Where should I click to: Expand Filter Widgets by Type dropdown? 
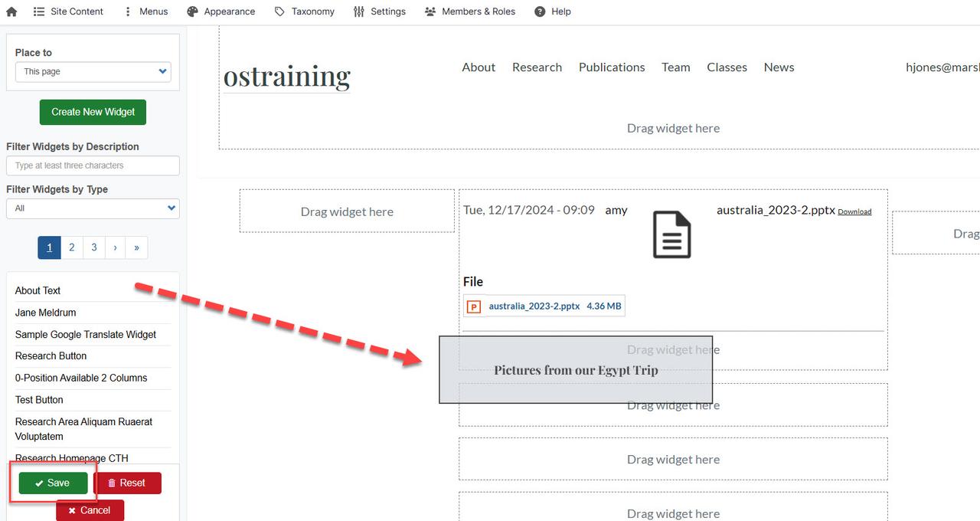(x=93, y=208)
